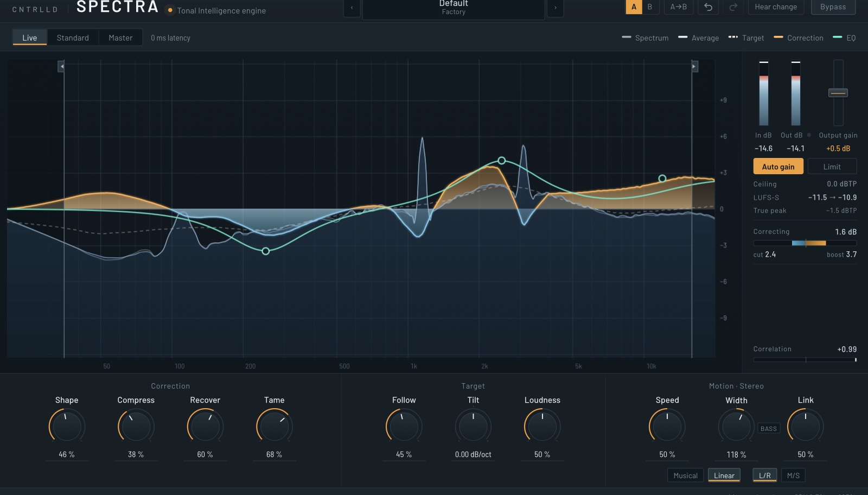Click the Correcting cut/boost meter bar
The image size is (868, 495).
coord(805,243)
